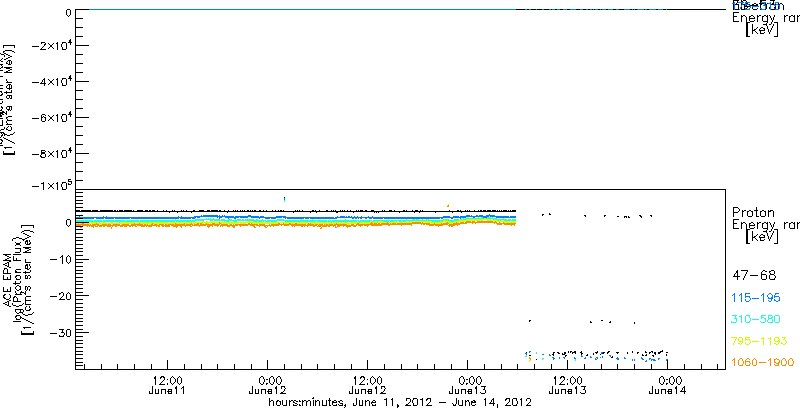Viewport: 800px width, 410px height.
Task: Click the 12:00 June12 time axis label
Action: click(367, 386)
